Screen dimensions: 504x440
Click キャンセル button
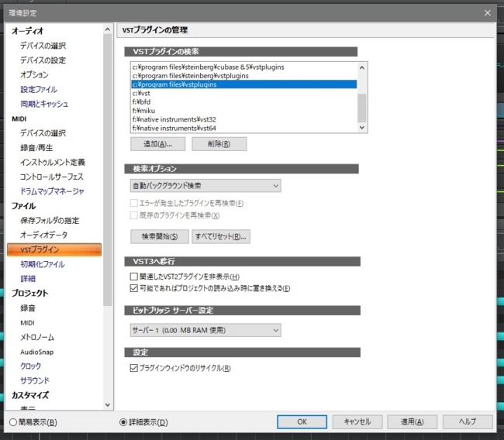[357, 421]
